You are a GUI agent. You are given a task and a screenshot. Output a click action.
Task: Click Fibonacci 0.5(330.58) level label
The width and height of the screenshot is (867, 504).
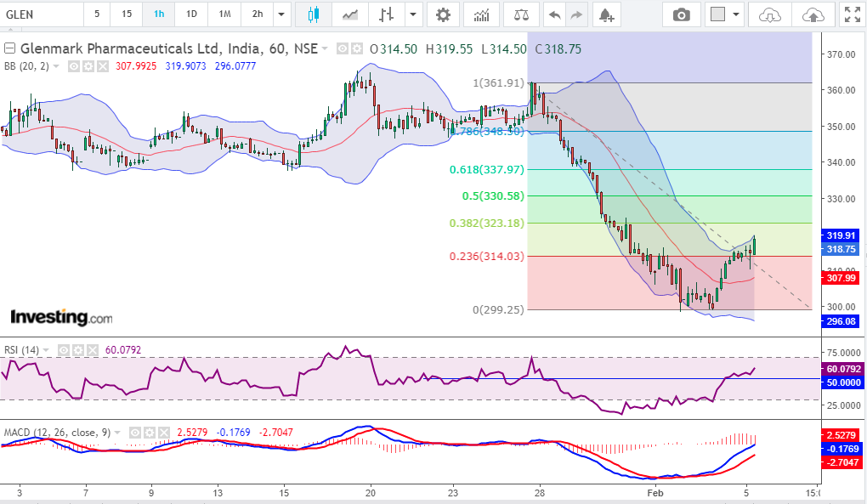[493, 196]
